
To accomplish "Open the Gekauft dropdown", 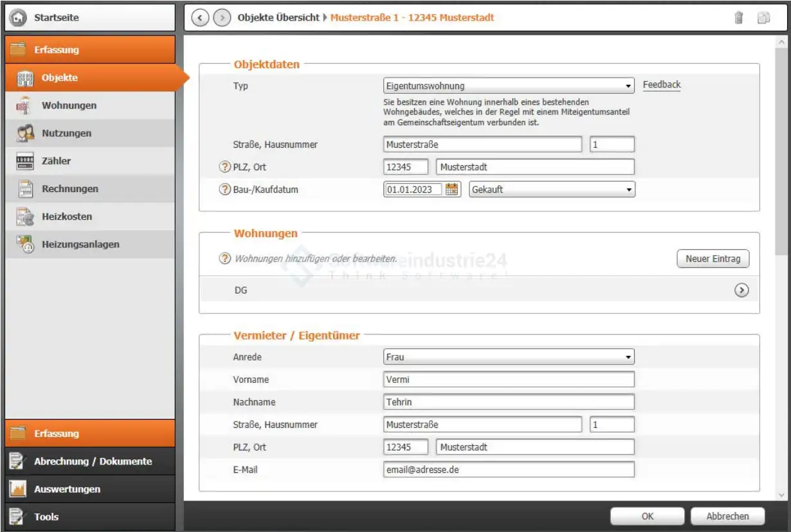I will [552, 190].
